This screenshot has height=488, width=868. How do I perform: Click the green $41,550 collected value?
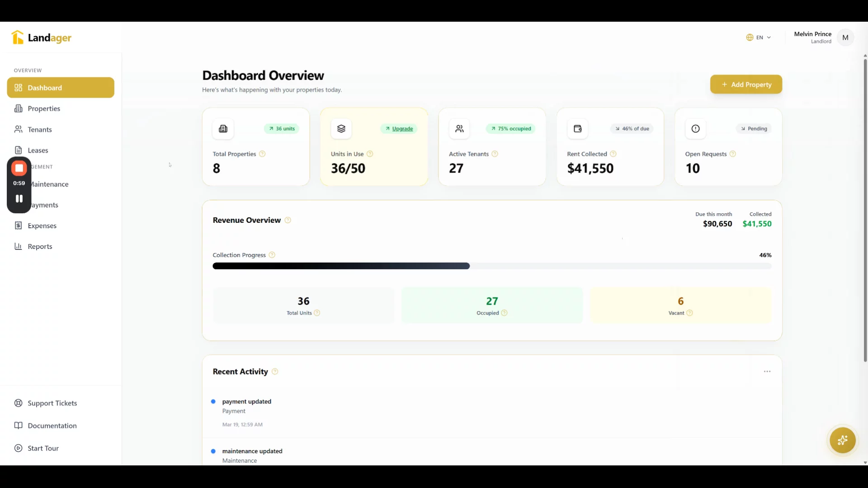[757, 224]
